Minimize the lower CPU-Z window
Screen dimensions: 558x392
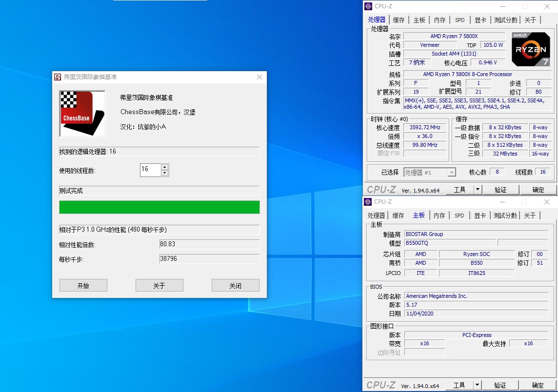[x=502, y=202]
